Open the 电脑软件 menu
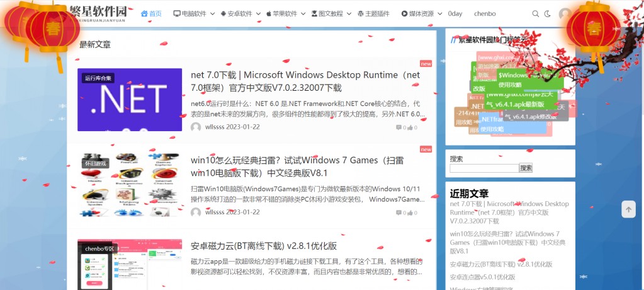This screenshot has height=290, width=644. pyautogui.click(x=189, y=14)
